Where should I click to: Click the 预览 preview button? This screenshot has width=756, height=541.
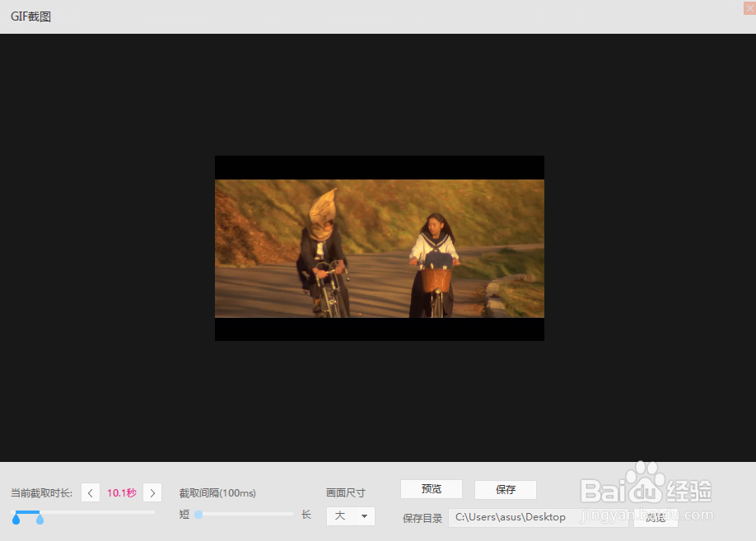tap(432, 489)
